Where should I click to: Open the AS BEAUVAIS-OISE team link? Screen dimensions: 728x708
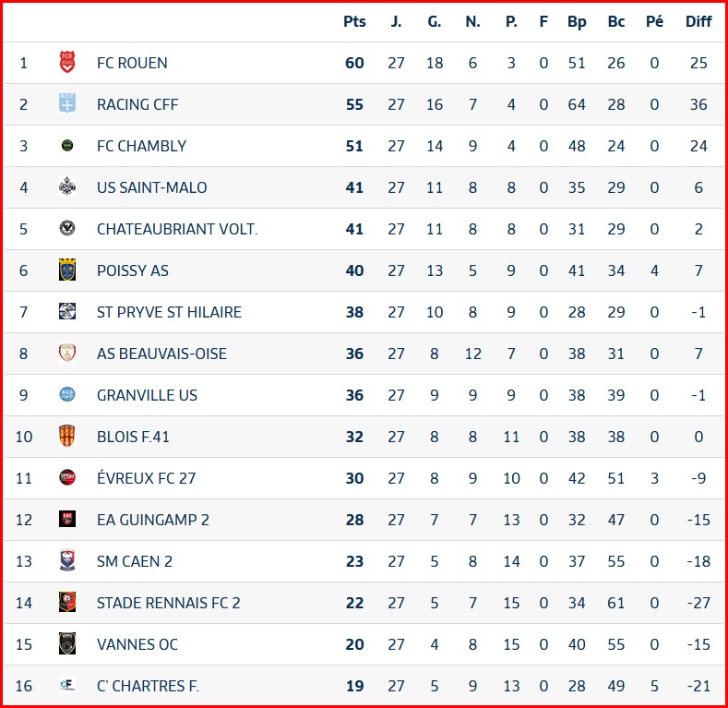tap(161, 354)
